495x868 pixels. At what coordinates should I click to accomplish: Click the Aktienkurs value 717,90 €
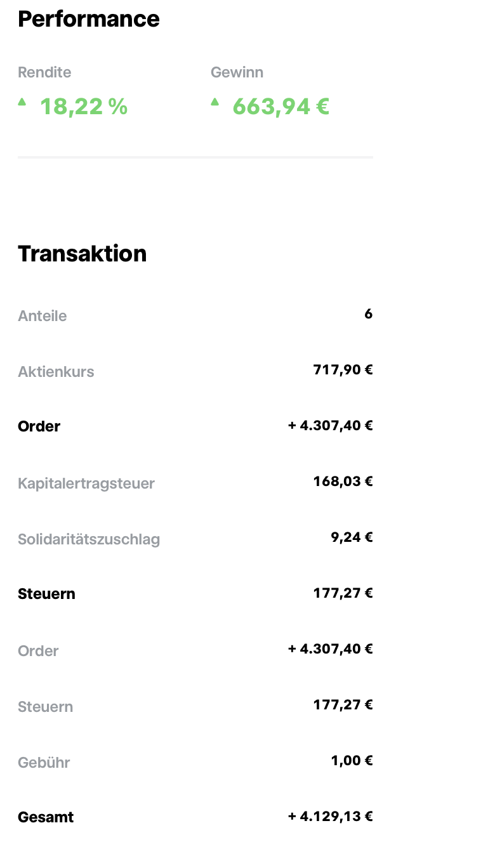pyautogui.click(x=343, y=370)
